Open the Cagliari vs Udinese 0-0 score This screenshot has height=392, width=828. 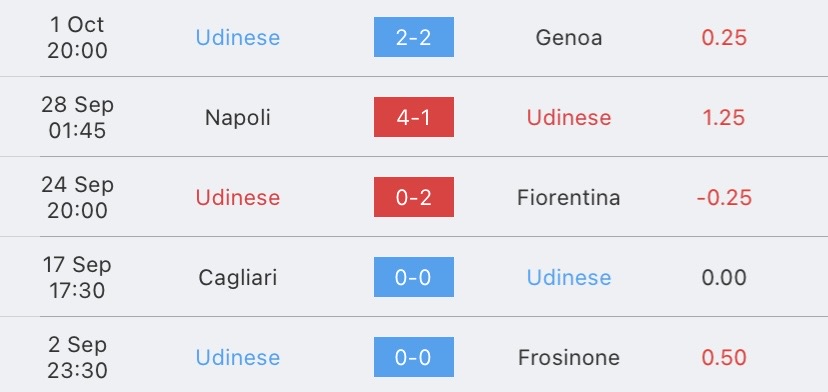tap(413, 277)
